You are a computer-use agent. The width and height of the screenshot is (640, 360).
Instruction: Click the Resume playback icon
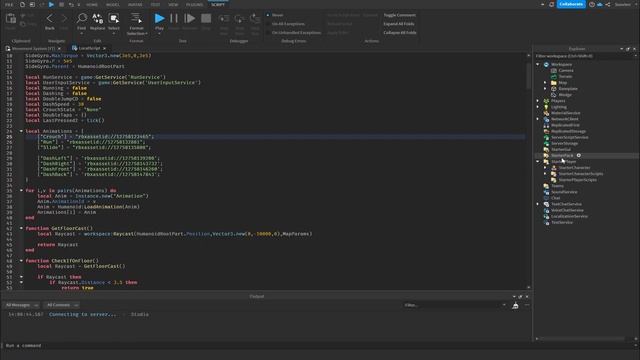tap(189, 18)
